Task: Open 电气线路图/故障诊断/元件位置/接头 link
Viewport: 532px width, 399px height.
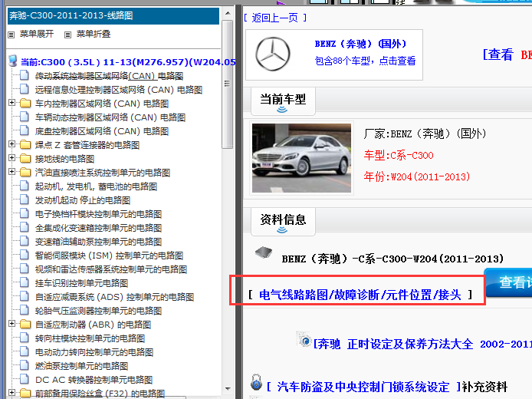Action: tap(360, 295)
